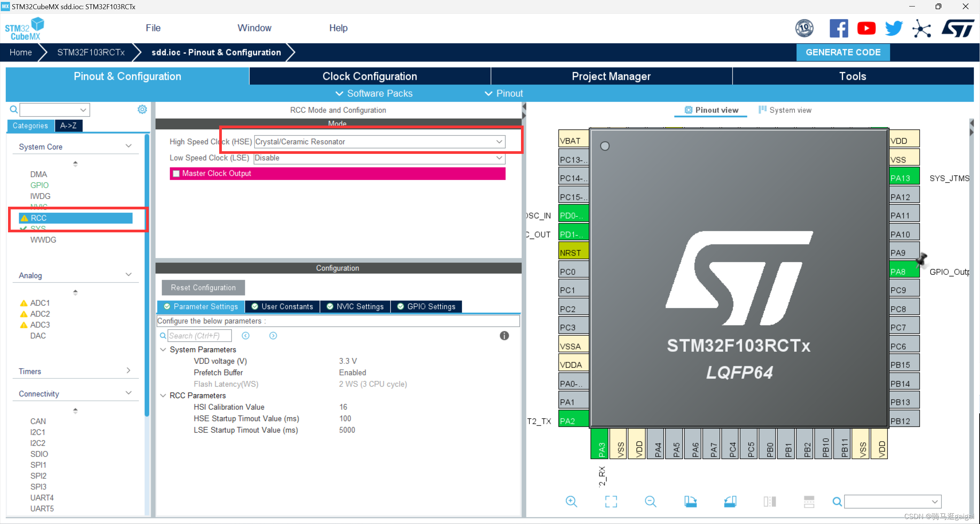Enable the Master Clock Output checkbox
This screenshot has width=980, height=524.
[x=176, y=173]
